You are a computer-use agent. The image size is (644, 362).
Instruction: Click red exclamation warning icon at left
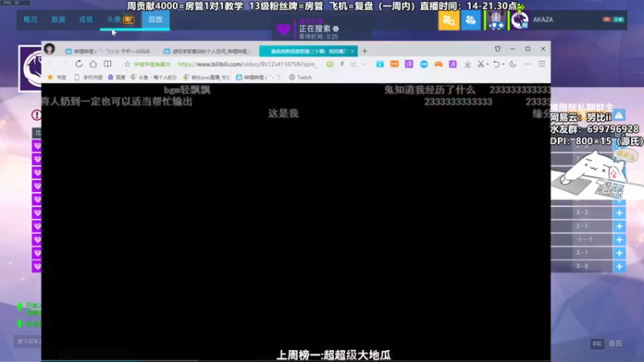pos(36,115)
